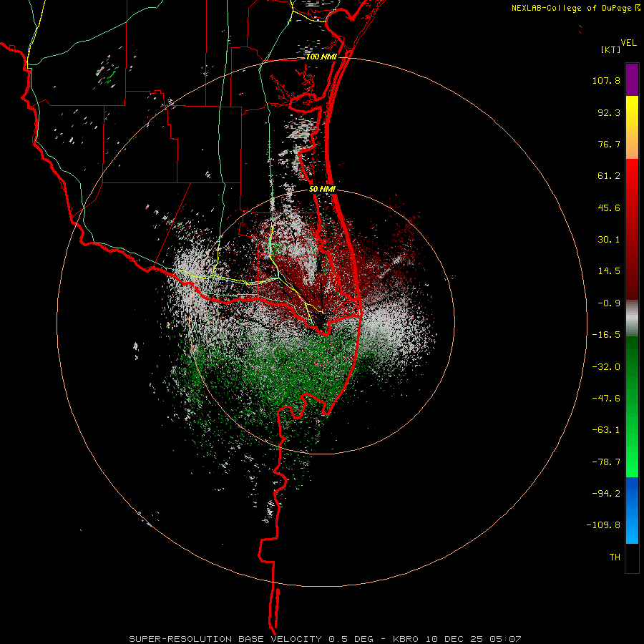Screen dimensions: 644x644
Task: Click the -16.5 legend value
Action: [606, 335]
